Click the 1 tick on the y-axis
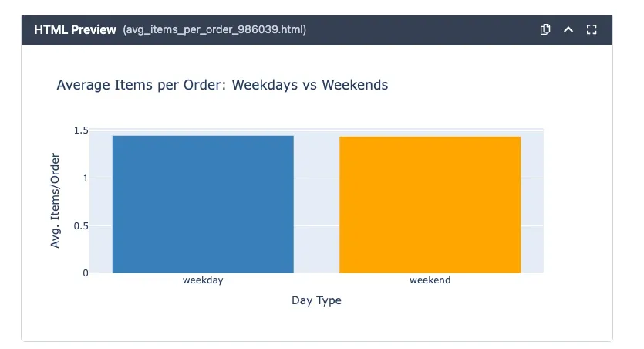This screenshot has height=349, width=644. pyautogui.click(x=86, y=178)
